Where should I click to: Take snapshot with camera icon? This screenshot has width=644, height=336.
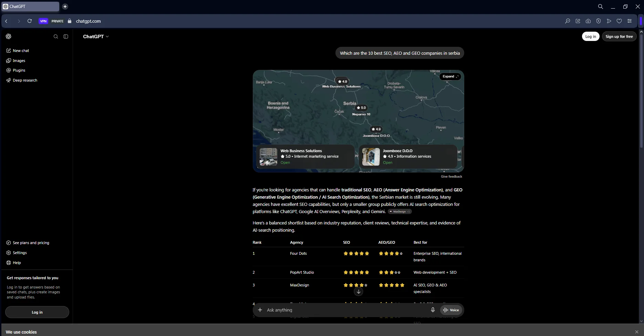(588, 21)
